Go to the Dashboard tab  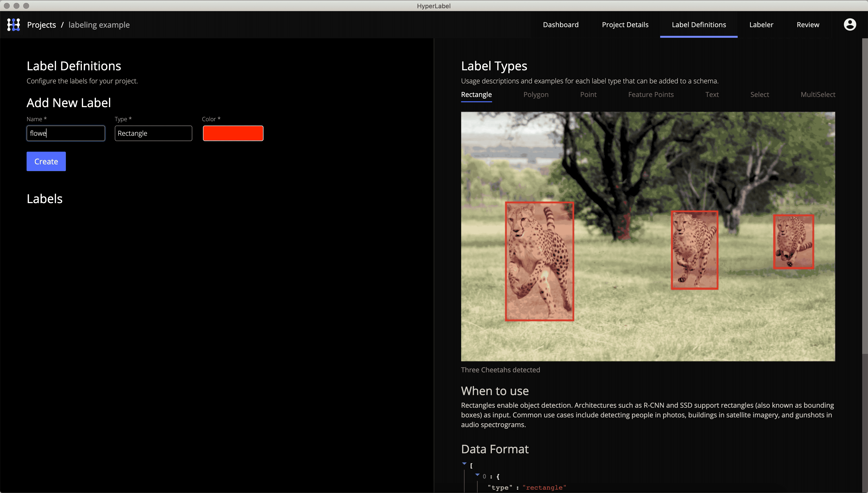pos(560,25)
